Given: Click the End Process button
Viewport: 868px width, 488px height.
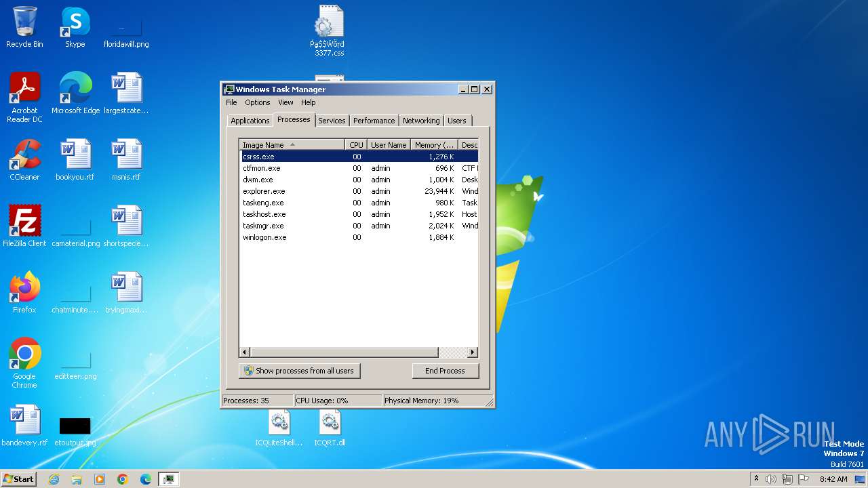Looking at the screenshot, I should pos(445,371).
